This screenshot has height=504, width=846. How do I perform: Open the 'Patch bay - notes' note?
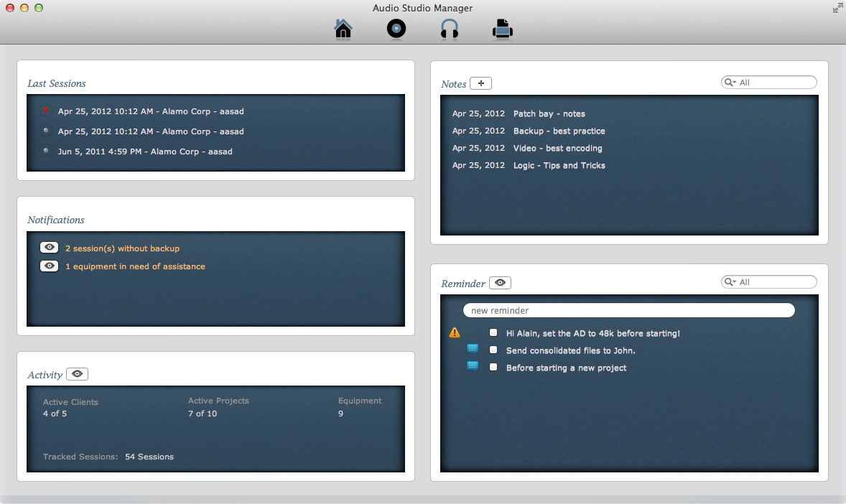click(549, 113)
